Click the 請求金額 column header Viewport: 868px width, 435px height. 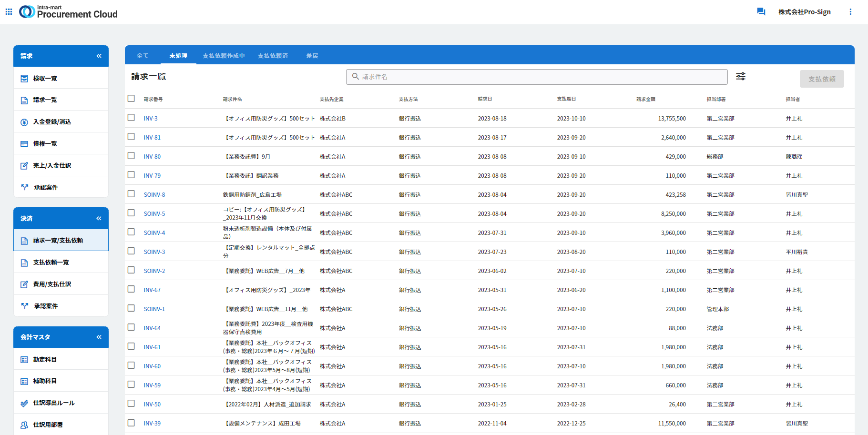pyautogui.click(x=645, y=99)
